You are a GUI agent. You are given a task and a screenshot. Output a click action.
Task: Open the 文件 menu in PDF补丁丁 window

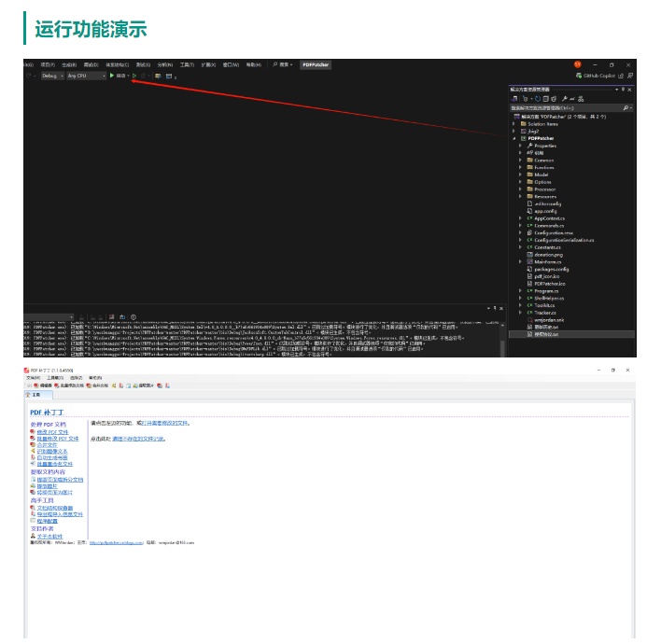point(33,378)
